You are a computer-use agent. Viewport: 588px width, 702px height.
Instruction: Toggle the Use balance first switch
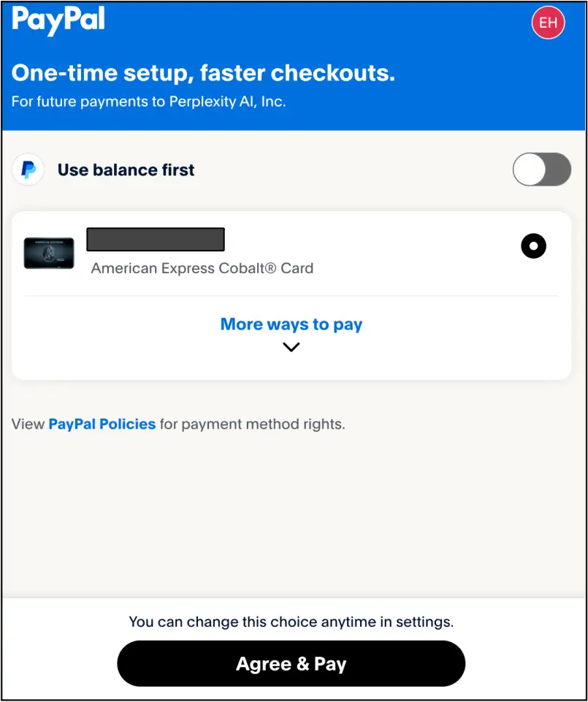pos(541,169)
